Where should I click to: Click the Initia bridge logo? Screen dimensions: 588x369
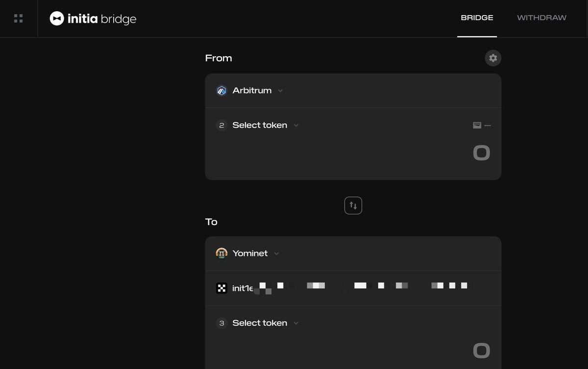(93, 19)
